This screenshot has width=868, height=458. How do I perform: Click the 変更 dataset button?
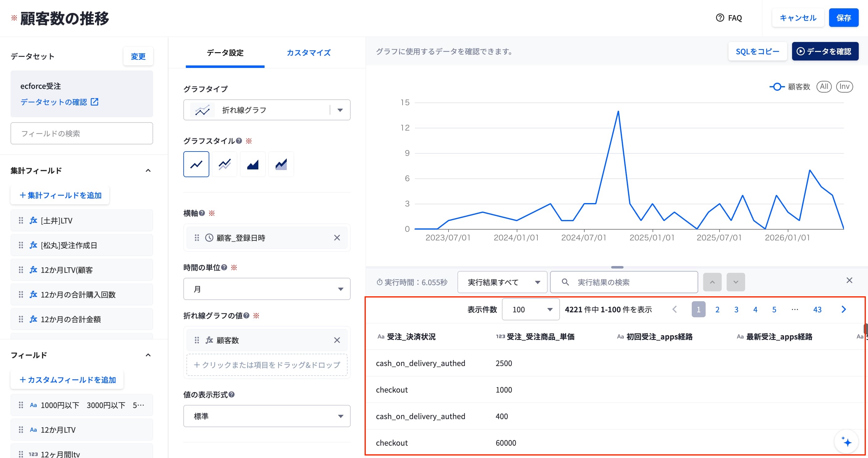pos(138,56)
